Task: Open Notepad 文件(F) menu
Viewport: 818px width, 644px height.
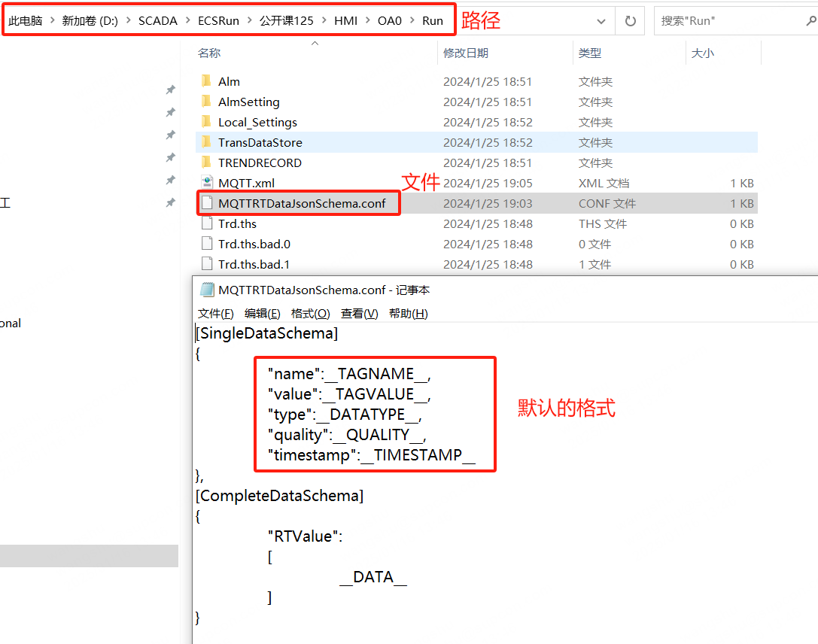Action: coord(215,314)
